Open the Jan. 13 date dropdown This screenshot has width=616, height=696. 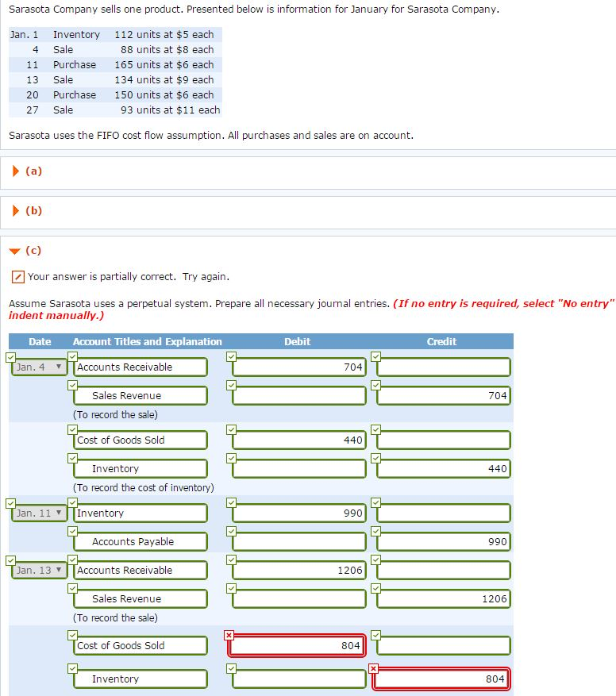click(39, 570)
